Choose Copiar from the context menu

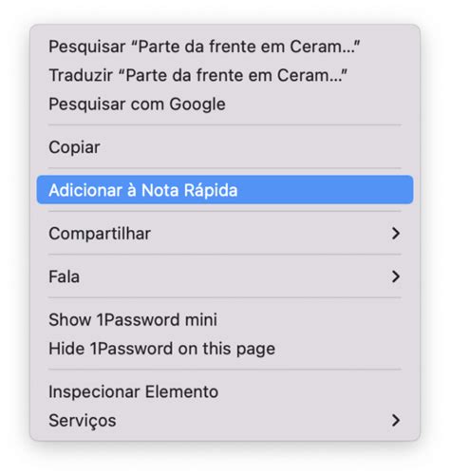[x=225, y=147]
